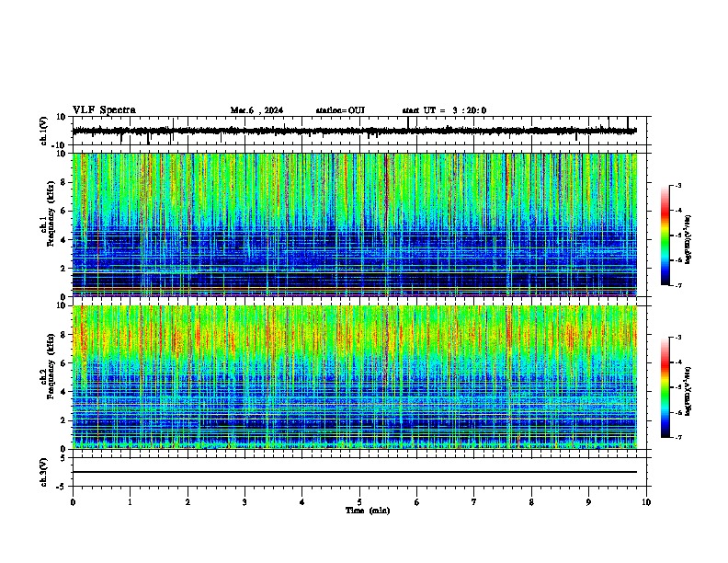Image resolution: width=728 pixels, height=563 pixels.
Task: Click the time axis tick label '10'
Action: (x=646, y=502)
